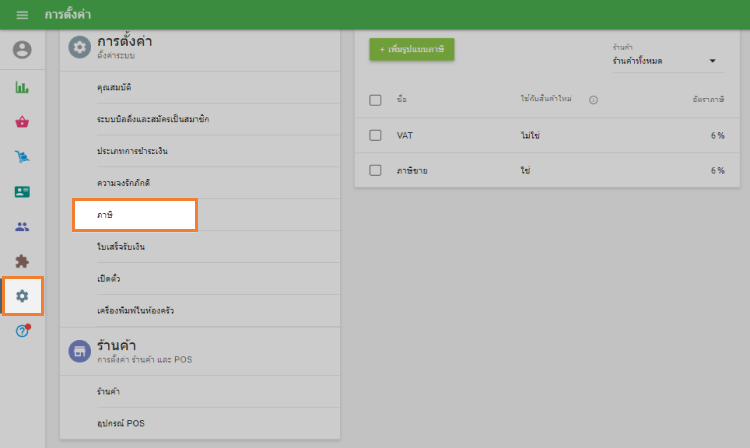Open the user account icon in sidebar
The height and width of the screenshot is (448, 750).
coord(22,50)
